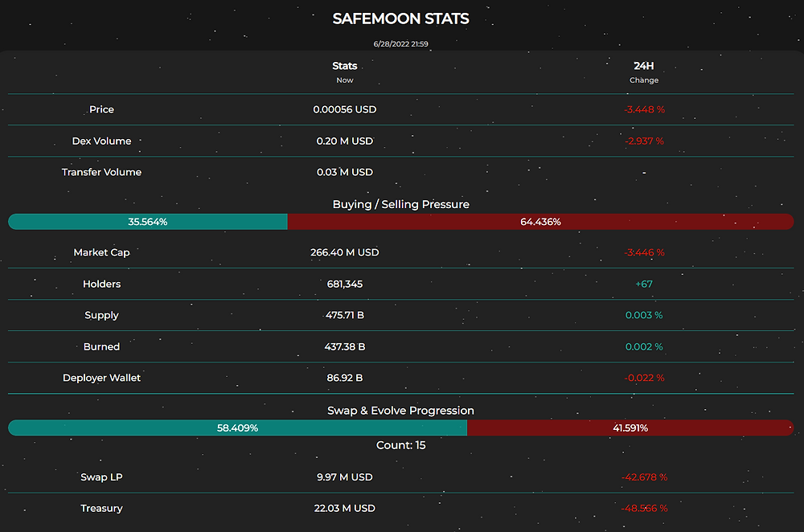
Task: Select the price value 0.00056 USD
Action: [x=345, y=109]
